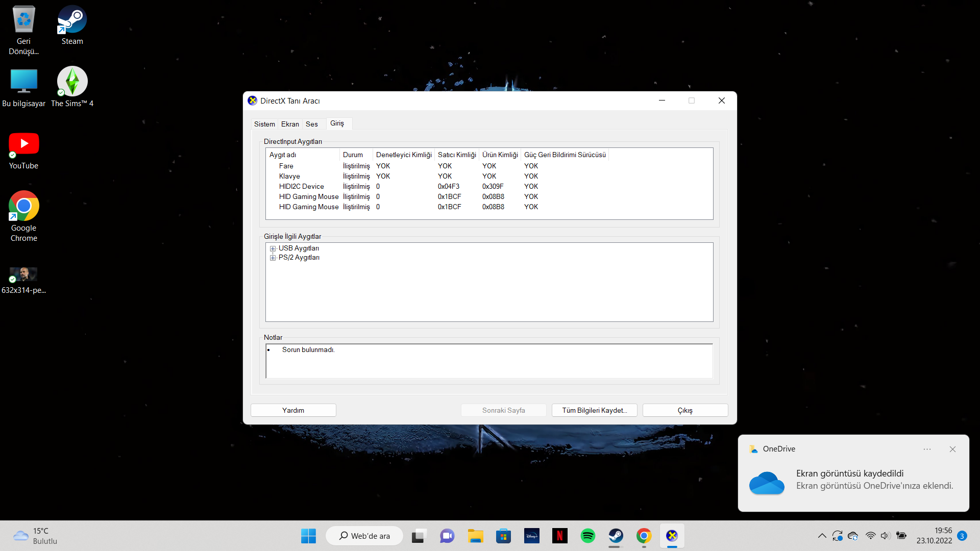Click the Web'de ara search box
This screenshot has height=551, width=980.
[x=364, y=536]
